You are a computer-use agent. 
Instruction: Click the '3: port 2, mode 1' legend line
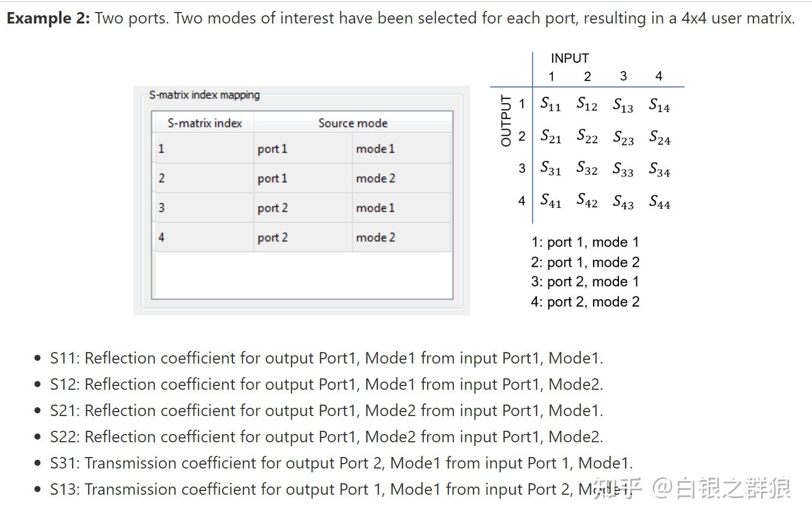coord(585,282)
